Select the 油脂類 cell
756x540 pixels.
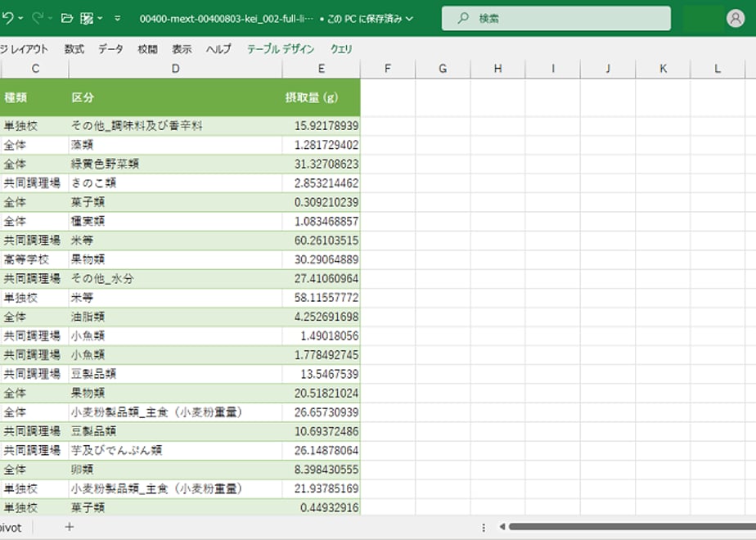(x=175, y=317)
